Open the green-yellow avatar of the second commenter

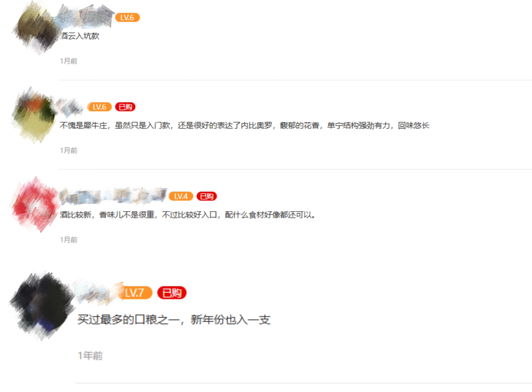(34, 115)
